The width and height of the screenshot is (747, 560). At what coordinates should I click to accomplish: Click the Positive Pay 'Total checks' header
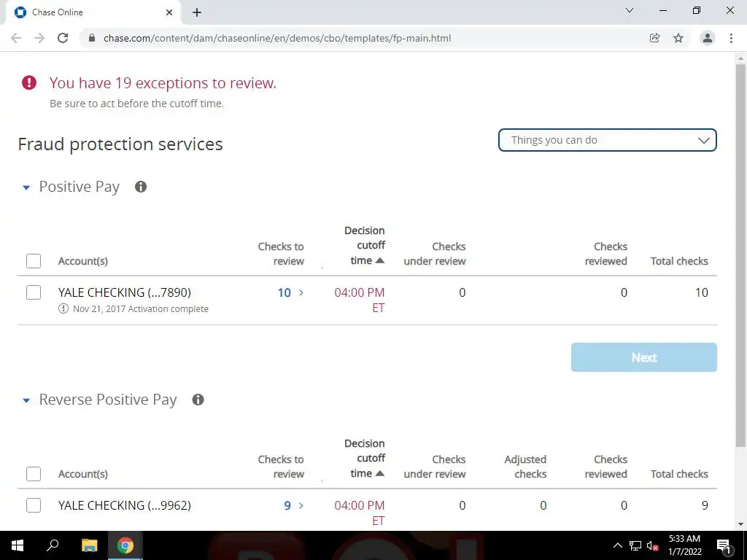coord(679,261)
